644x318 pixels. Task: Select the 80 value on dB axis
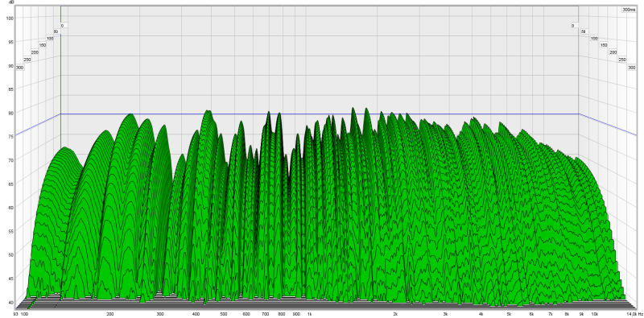(11, 113)
